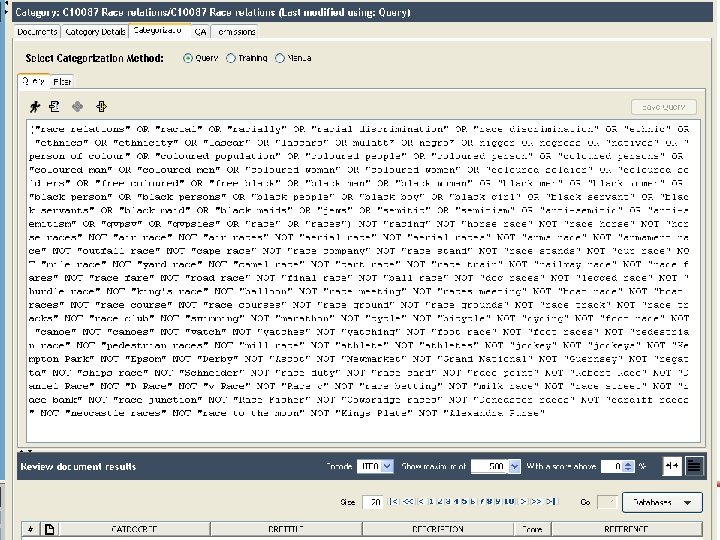This screenshot has height=540, width=720.
Task: Go to next results page with single arrow
Action: [x=523, y=501]
